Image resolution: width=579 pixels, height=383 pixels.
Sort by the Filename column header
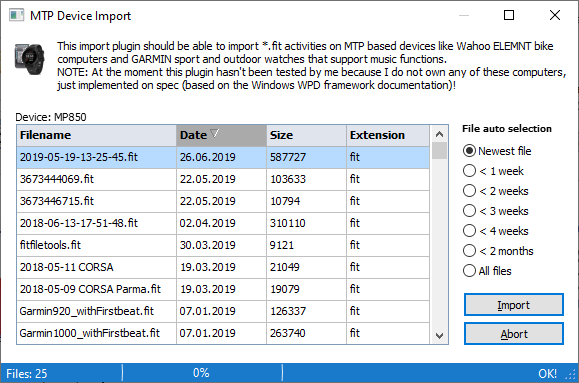click(x=96, y=136)
